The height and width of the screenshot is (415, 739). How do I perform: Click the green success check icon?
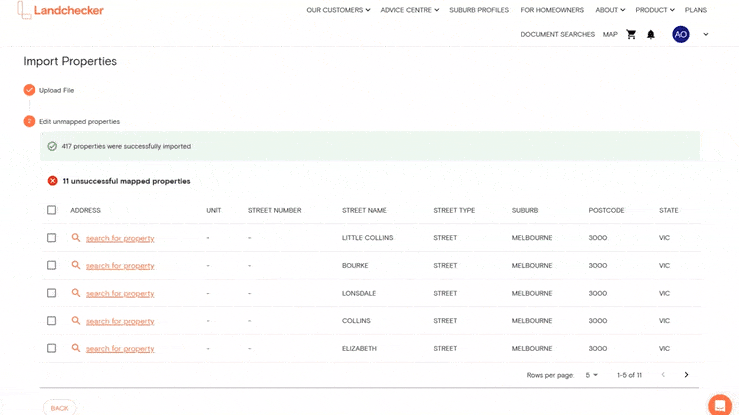52,146
